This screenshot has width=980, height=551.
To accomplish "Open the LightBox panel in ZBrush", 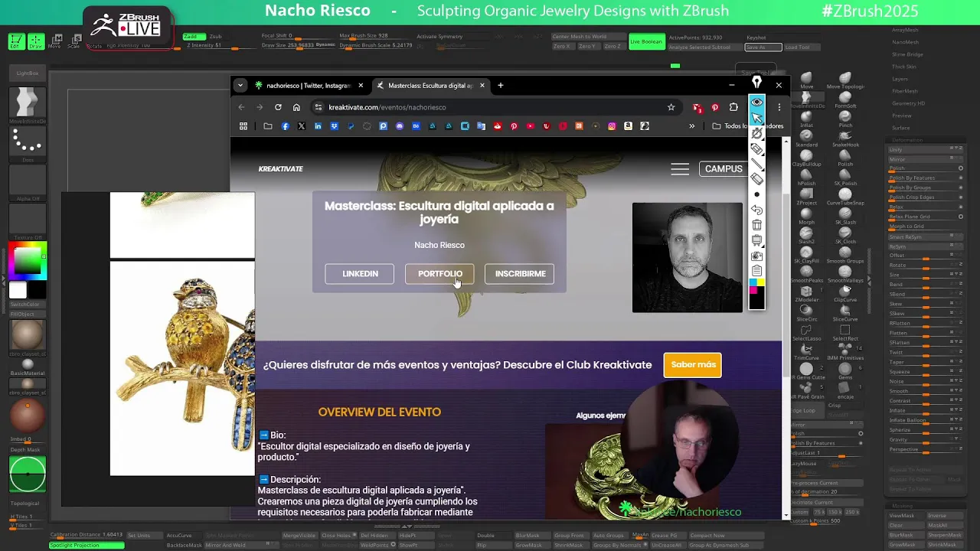I will [x=28, y=73].
